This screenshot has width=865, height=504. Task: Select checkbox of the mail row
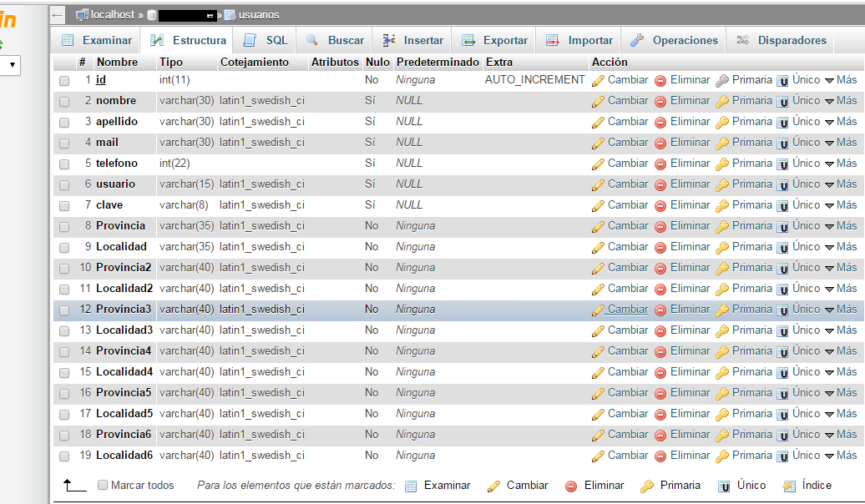click(64, 144)
